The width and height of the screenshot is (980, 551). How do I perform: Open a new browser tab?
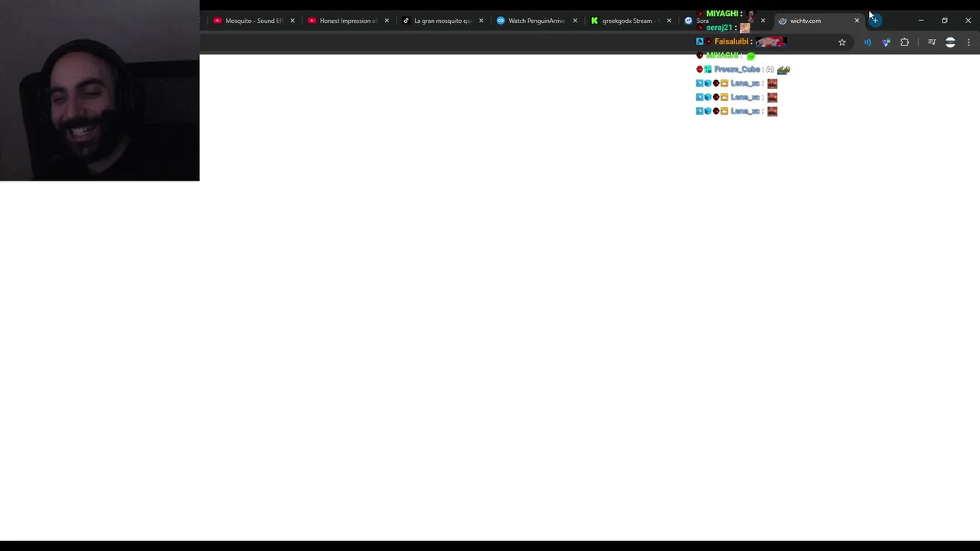point(875,21)
